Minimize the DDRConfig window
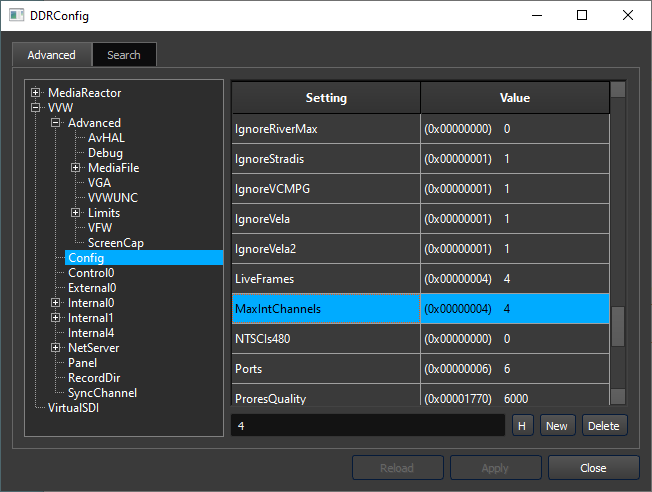Screen dimensions: 652x492 point(537,15)
